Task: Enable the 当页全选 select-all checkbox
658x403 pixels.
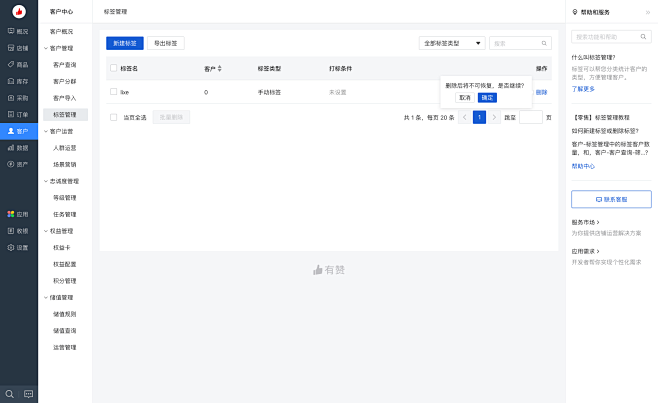Action: (114, 117)
